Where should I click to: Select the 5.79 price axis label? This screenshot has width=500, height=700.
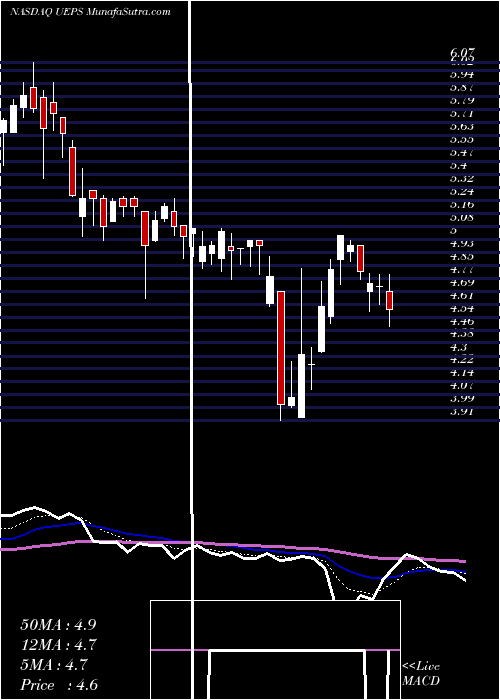pos(462,101)
